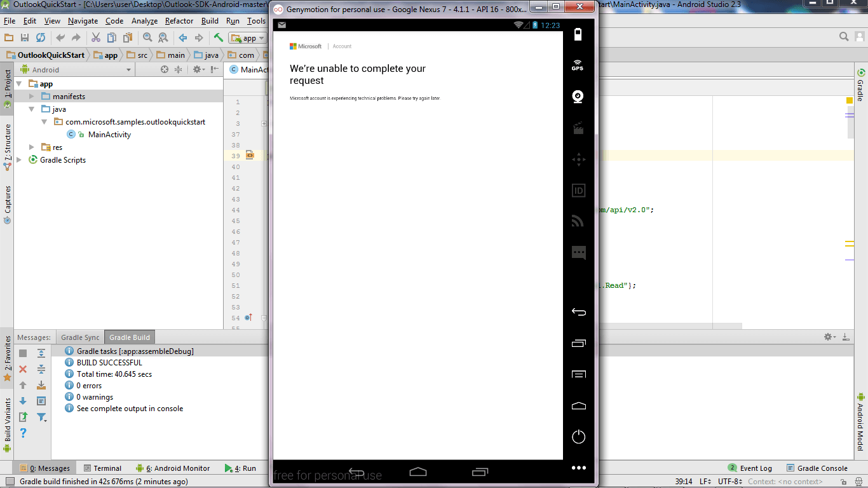Open the app run configuration dropdown
868x488 pixels.
tap(248, 38)
